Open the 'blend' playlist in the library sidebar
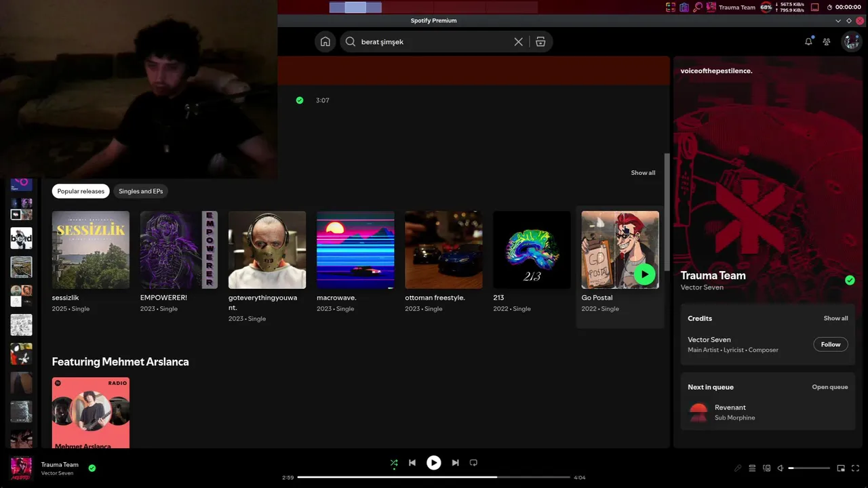Screen dimensions: 868x488 pos(21,238)
